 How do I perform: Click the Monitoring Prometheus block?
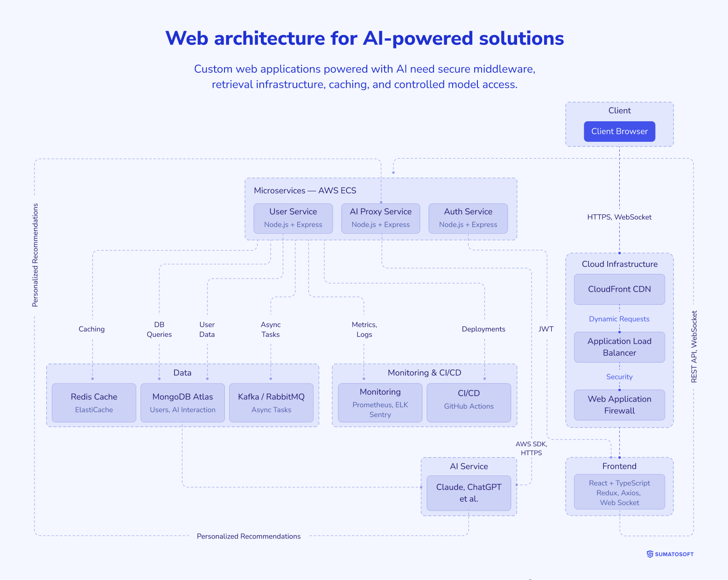pos(380,402)
